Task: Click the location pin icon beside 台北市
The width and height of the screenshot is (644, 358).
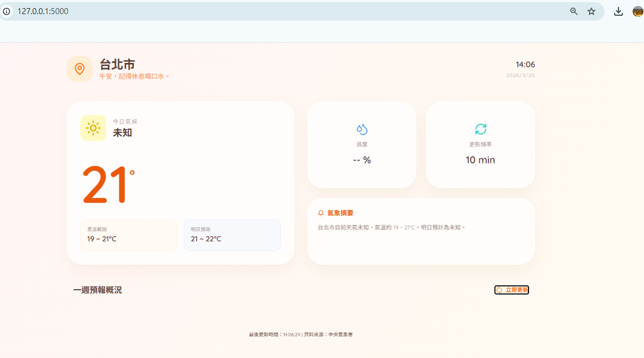Action: [80, 69]
